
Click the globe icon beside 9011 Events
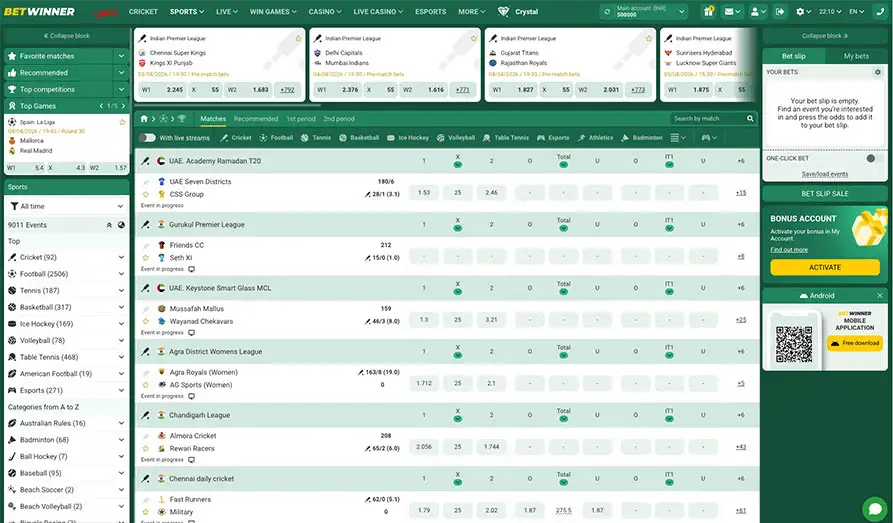(121, 225)
